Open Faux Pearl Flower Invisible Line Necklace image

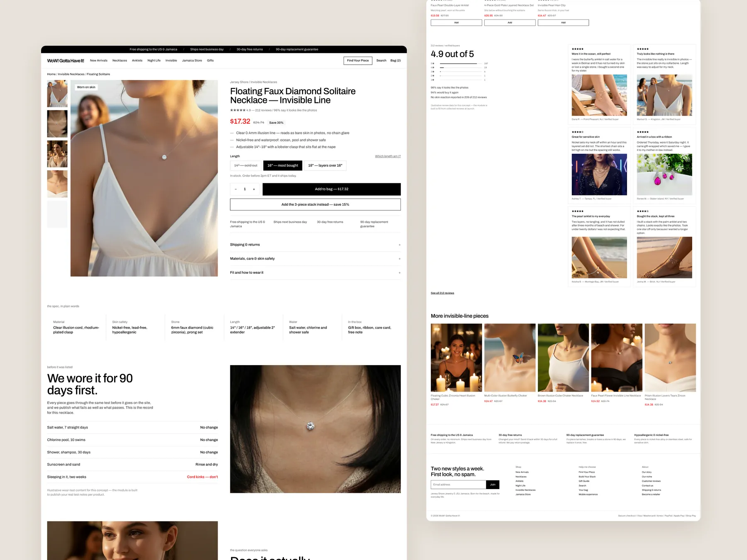click(617, 358)
